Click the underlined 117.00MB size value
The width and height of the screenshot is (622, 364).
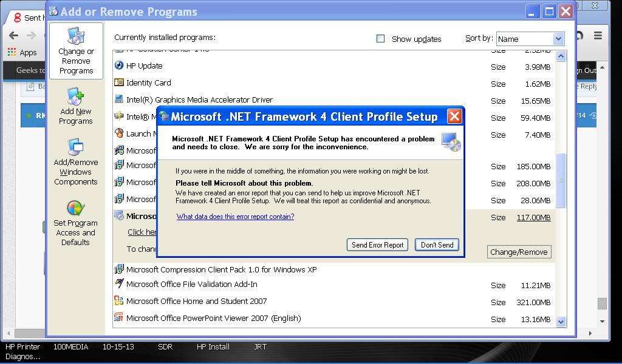(533, 217)
